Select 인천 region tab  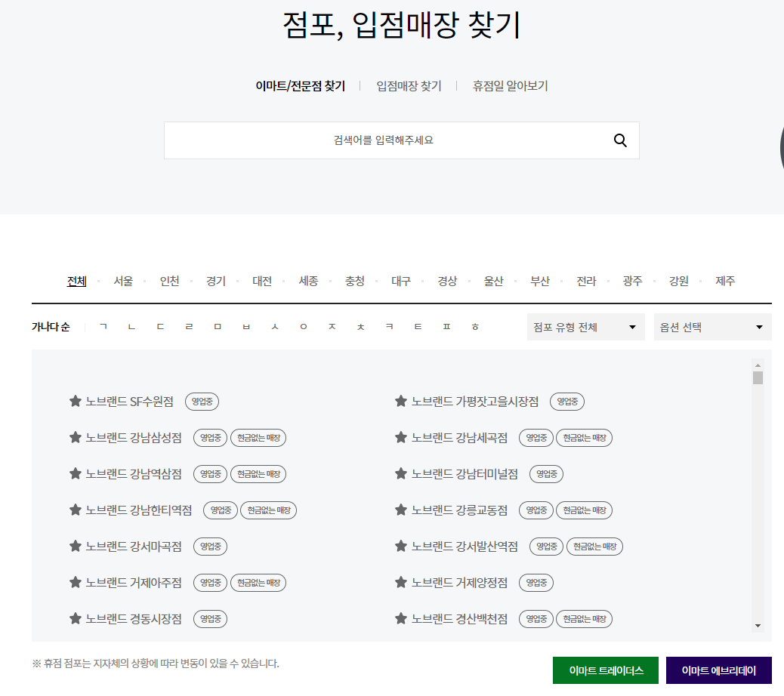[x=169, y=282]
